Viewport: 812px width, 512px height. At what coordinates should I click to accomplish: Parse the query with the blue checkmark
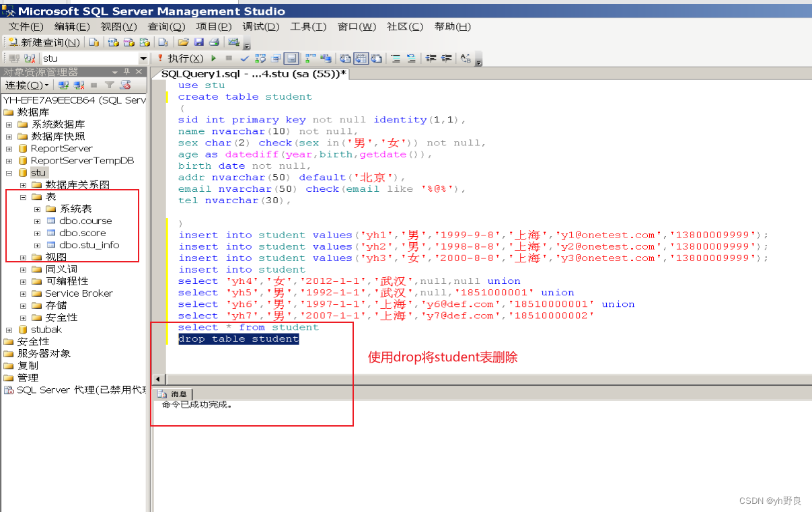coord(245,59)
